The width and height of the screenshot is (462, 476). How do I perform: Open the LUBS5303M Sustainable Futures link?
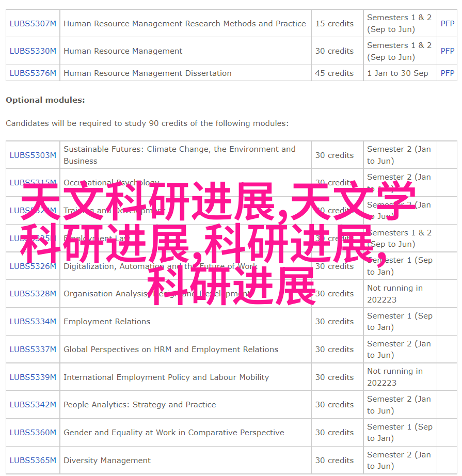point(33,155)
